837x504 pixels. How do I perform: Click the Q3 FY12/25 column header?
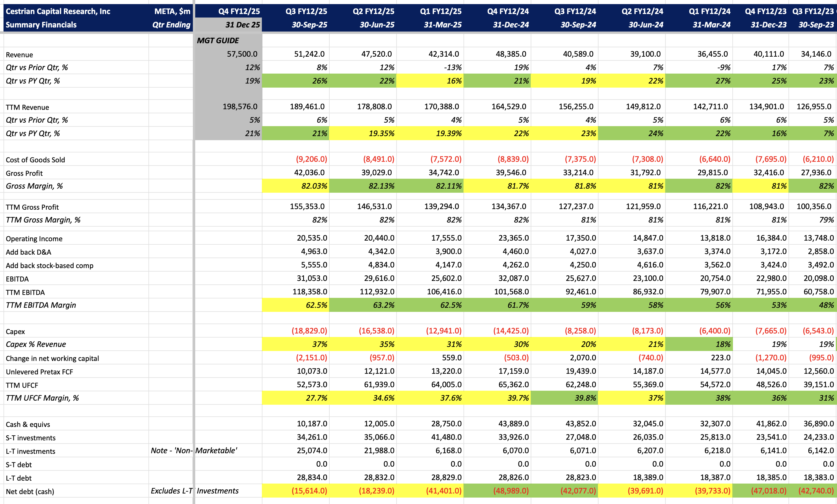coord(306,11)
